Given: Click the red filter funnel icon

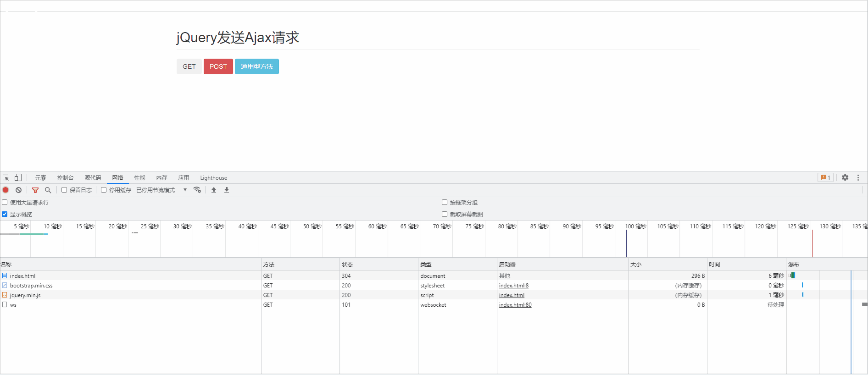Looking at the screenshot, I should (x=35, y=190).
